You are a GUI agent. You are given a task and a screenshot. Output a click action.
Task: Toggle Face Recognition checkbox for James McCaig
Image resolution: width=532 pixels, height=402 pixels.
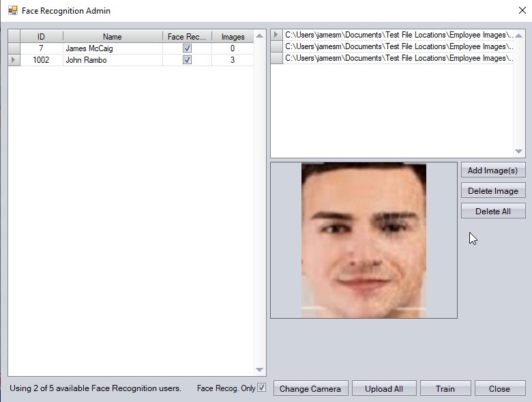(x=187, y=48)
